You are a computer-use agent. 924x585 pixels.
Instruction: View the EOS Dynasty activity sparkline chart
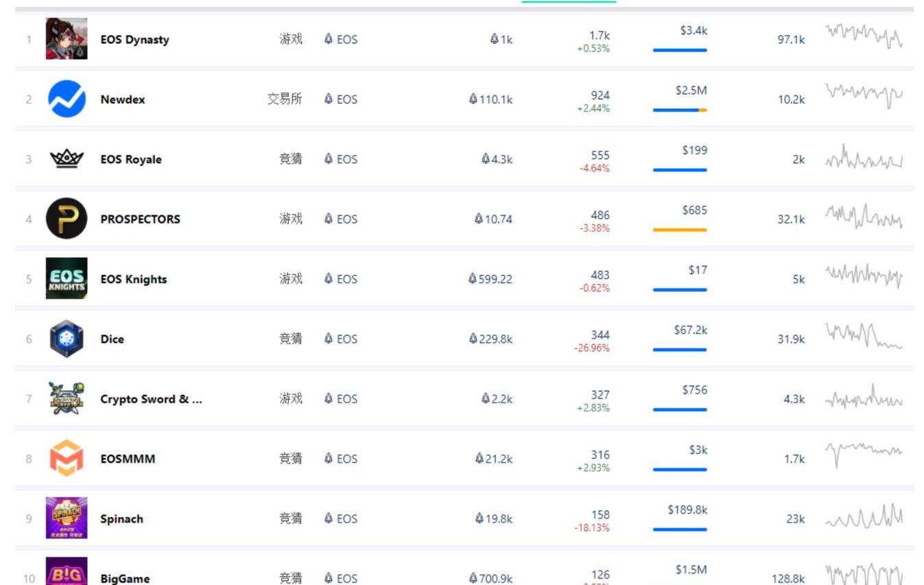coord(864,37)
